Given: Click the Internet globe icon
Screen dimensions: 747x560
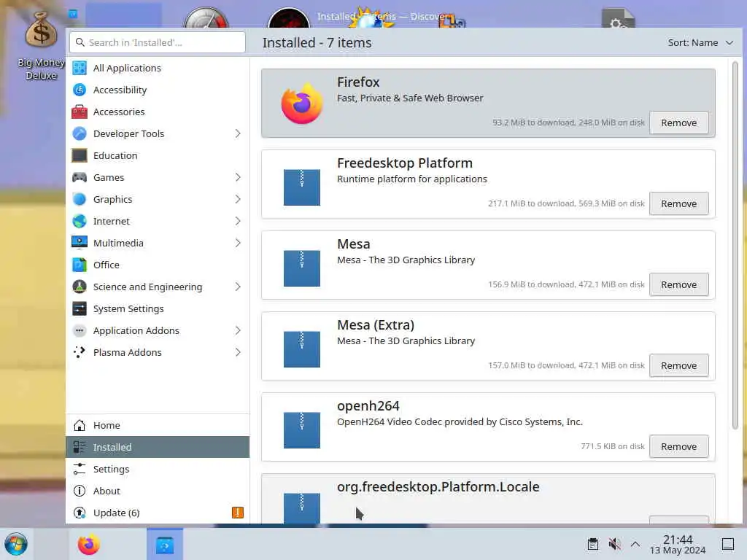Looking at the screenshot, I should coord(80,222).
